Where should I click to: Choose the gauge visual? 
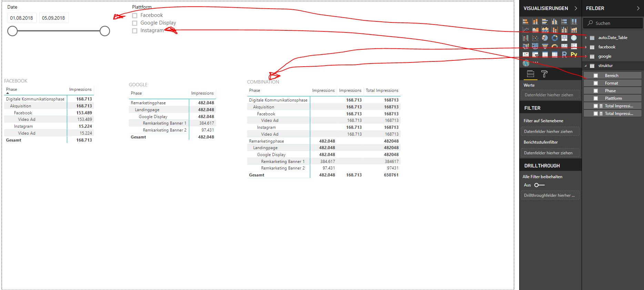(555, 46)
